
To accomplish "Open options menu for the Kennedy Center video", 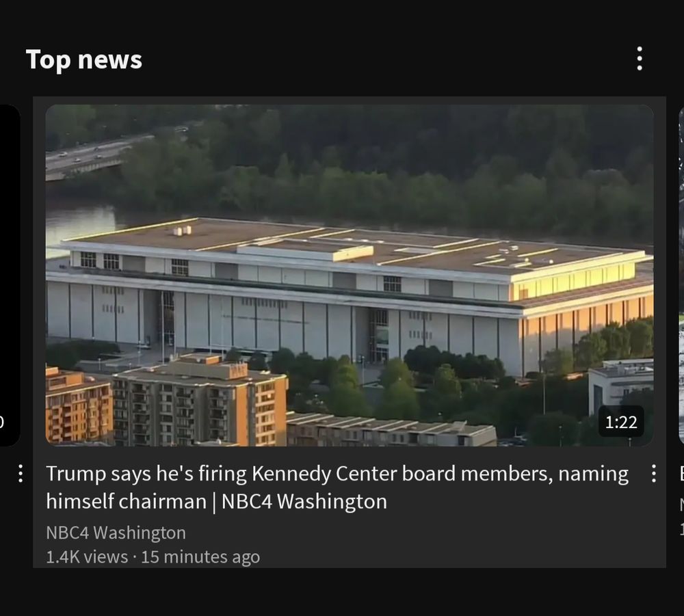I will pos(653,473).
